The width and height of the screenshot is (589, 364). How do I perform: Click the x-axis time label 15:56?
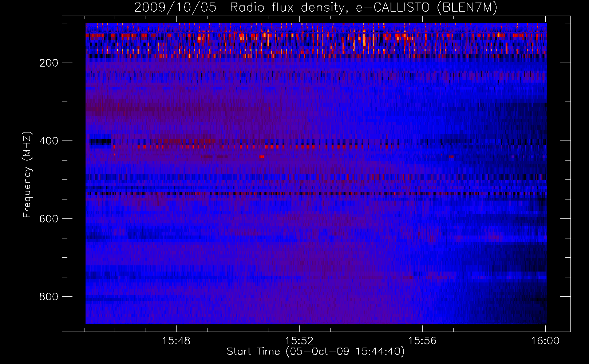tap(422, 341)
